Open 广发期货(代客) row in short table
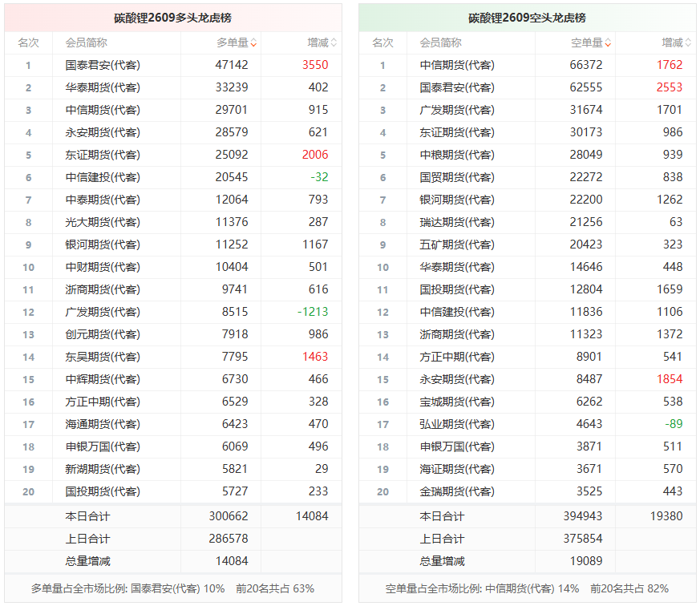The height and width of the screenshot is (606, 700). click(528, 110)
